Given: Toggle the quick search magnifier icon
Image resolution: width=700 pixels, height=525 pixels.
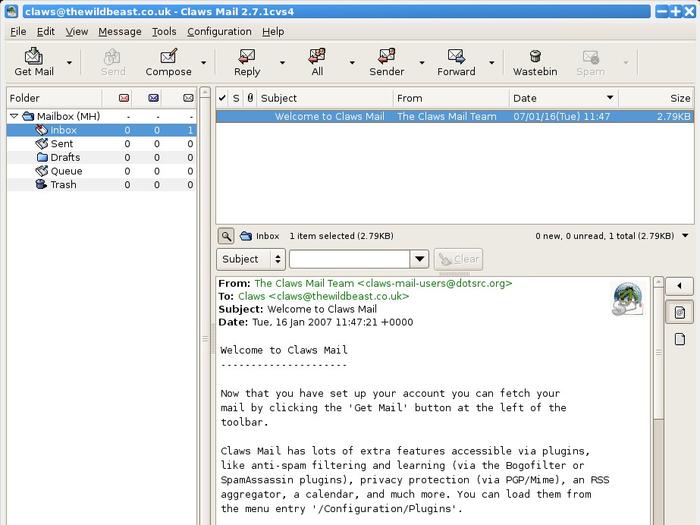Looking at the screenshot, I should (x=226, y=236).
